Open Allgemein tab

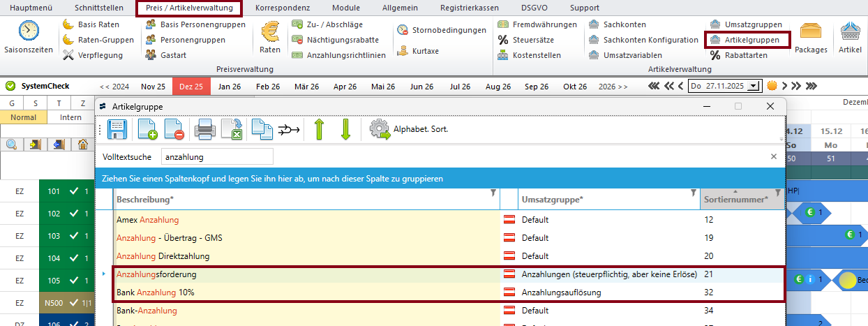401,8
